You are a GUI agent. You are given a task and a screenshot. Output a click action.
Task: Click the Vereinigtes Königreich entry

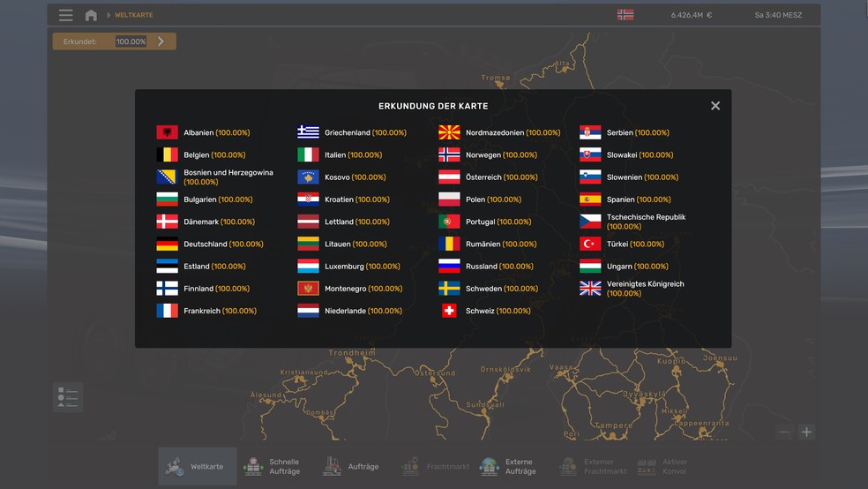tap(644, 289)
